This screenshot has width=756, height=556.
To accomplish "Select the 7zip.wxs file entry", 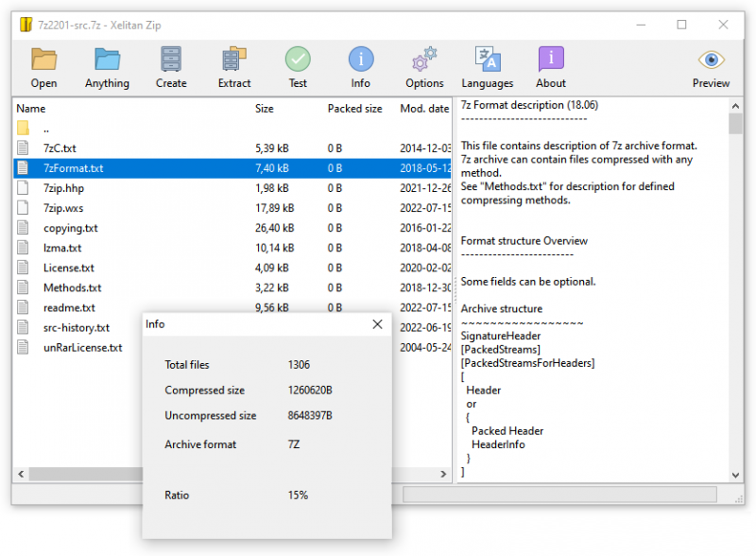I will click(x=63, y=208).
